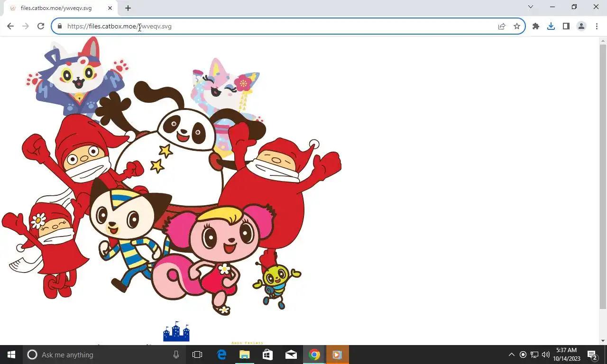Click the Ask me anything search box
This screenshot has height=364, width=607.
click(x=103, y=355)
